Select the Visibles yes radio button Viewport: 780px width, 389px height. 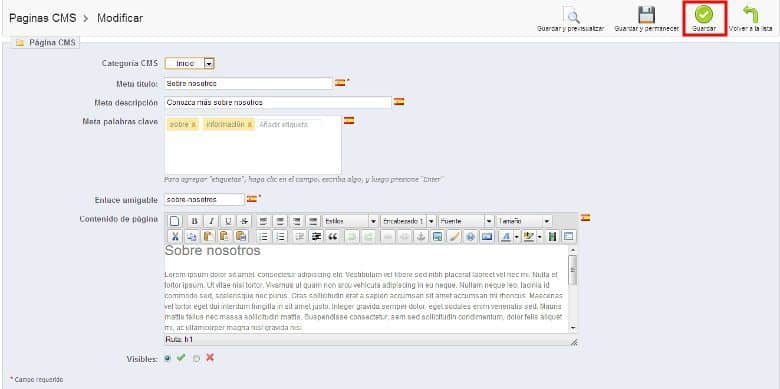pos(168,358)
